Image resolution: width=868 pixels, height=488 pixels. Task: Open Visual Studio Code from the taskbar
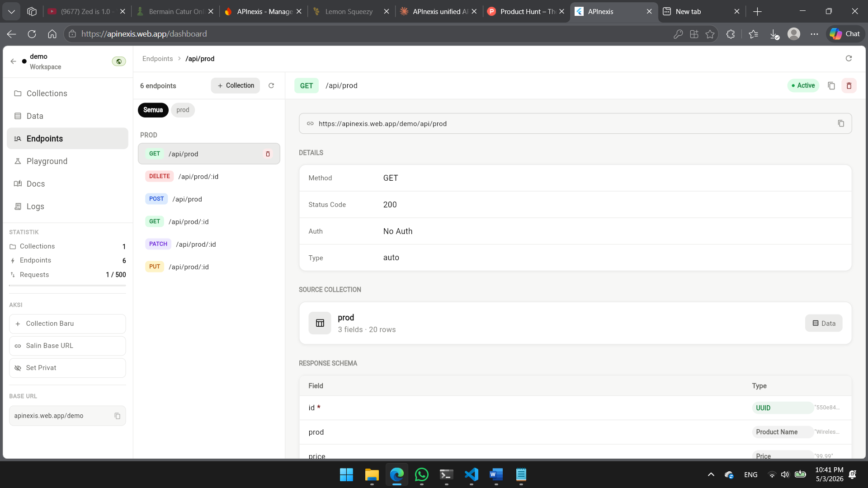click(471, 474)
